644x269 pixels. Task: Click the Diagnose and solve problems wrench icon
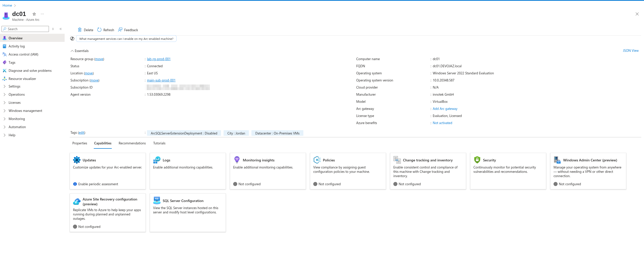point(5,71)
